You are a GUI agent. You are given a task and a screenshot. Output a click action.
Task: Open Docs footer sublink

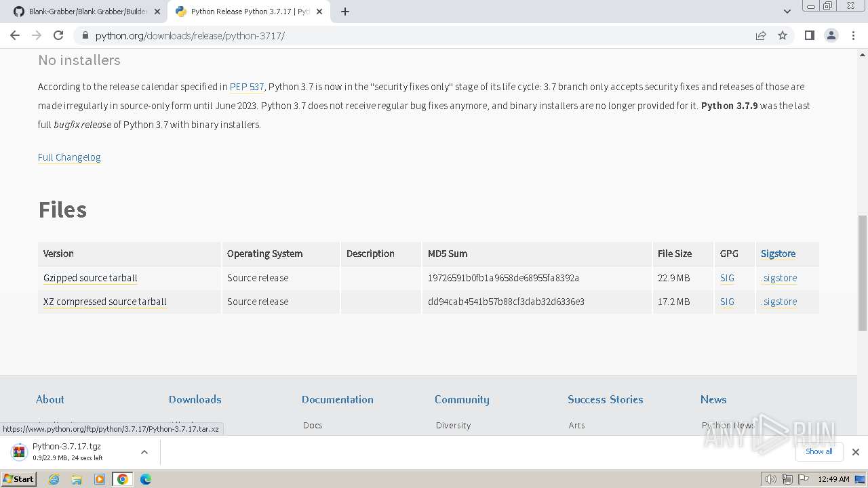tap(313, 425)
